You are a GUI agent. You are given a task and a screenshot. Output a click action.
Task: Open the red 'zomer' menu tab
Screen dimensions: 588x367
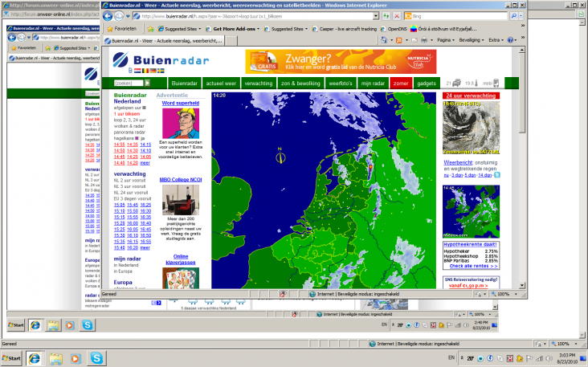[x=400, y=83]
